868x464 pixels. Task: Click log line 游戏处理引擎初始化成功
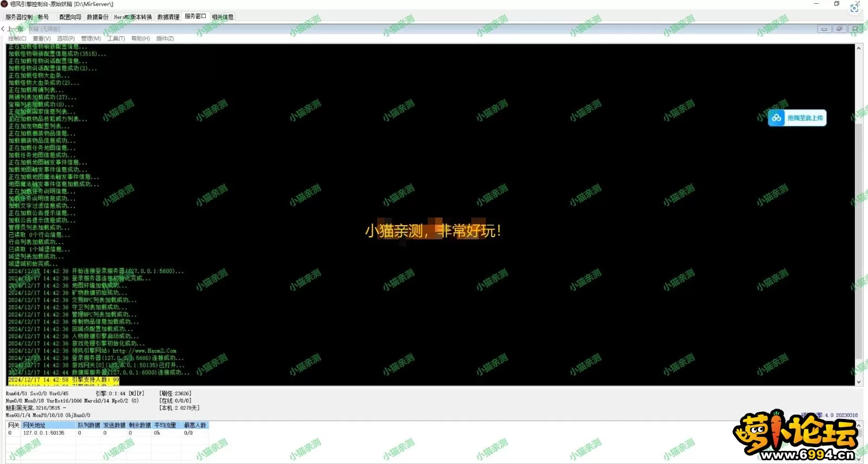click(x=77, y=344)
